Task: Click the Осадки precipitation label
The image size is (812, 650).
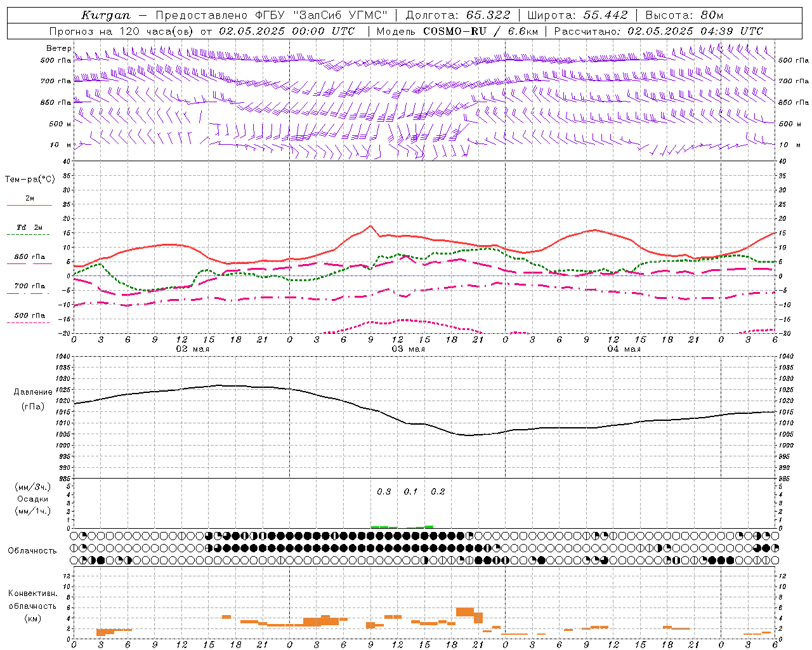Action: (33, 499)
